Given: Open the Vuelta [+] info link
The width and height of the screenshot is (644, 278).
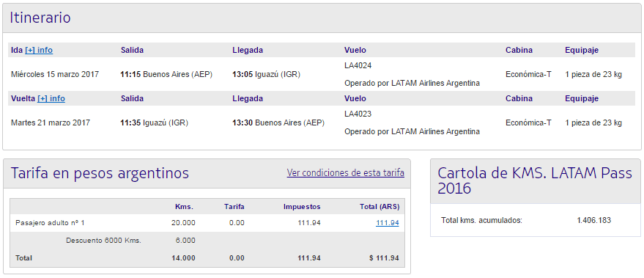Looking at the screenshot, I should point(51,99).
